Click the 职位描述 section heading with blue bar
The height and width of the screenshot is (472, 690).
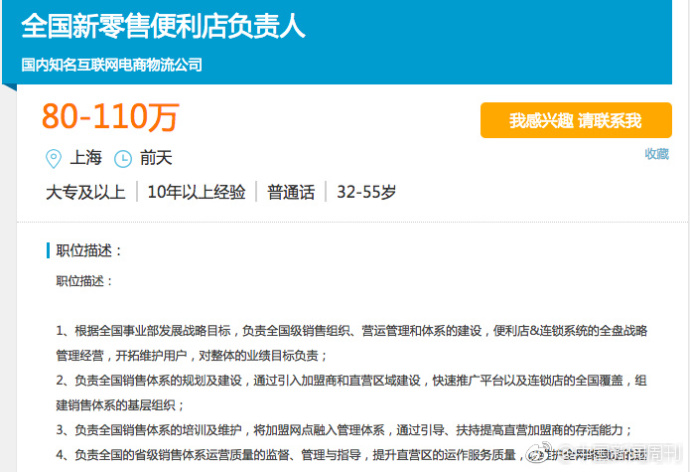[x=88, y=250]
